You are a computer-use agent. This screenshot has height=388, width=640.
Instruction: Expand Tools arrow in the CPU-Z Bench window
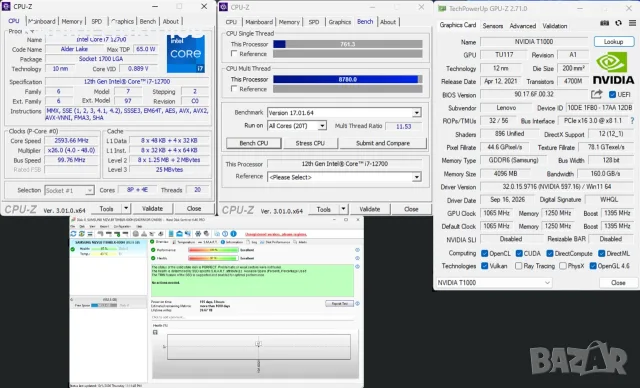343,209
